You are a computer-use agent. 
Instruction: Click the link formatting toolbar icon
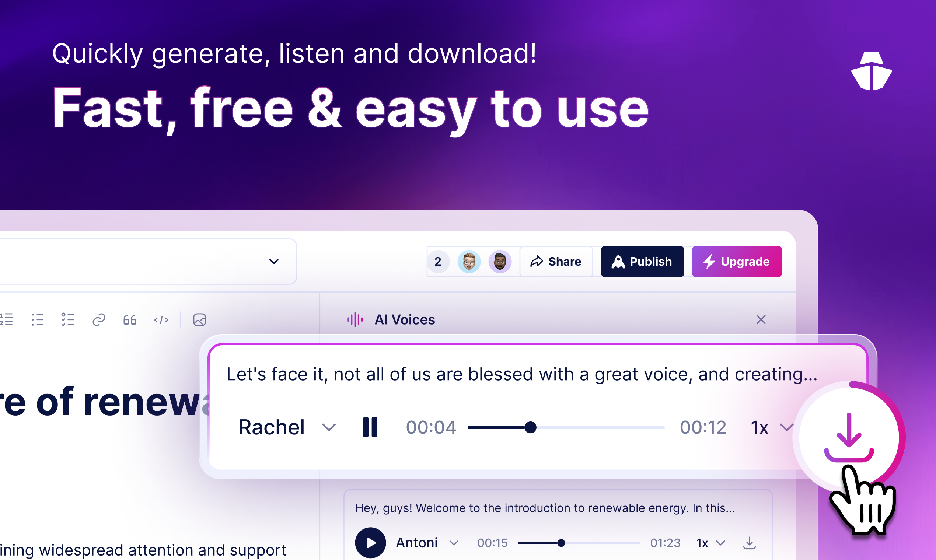[x=99, y=319]
